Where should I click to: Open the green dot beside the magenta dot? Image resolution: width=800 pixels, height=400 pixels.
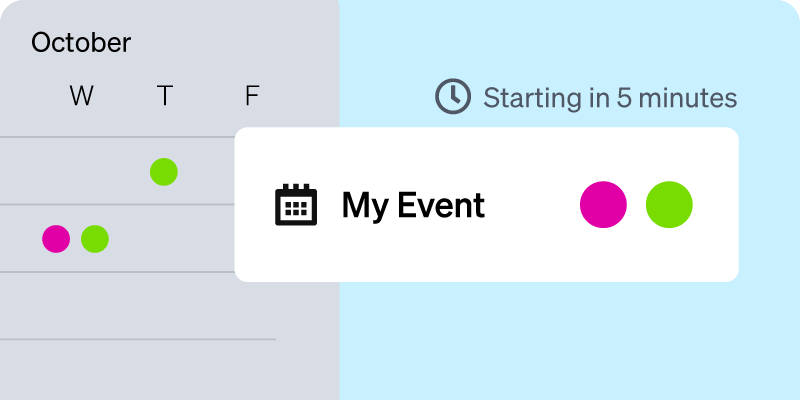95,239
